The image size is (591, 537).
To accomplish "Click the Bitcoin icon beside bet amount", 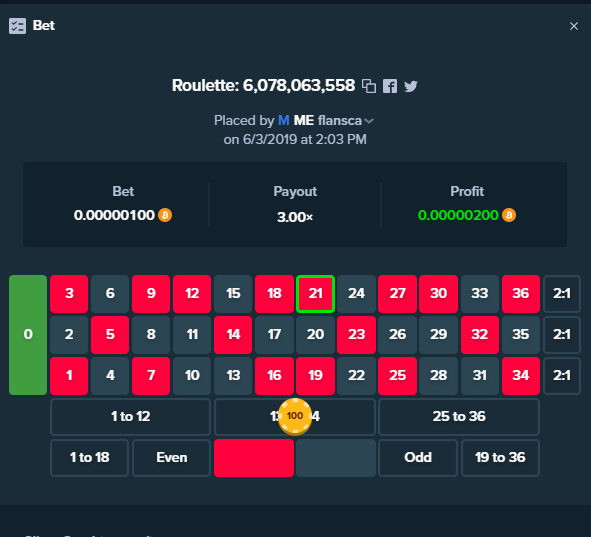I will pyautogui.click(x=165, y=215).
